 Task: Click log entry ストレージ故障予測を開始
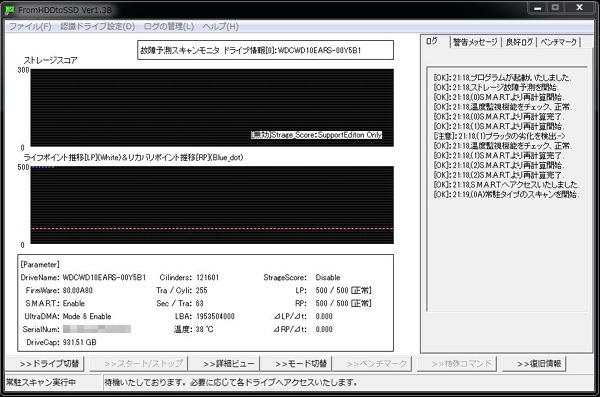496,87
